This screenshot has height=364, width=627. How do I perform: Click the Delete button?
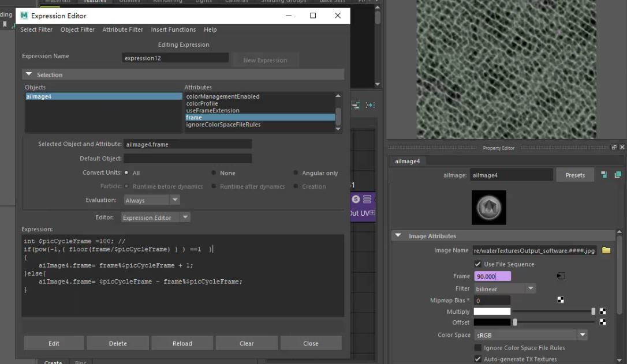point(118,343)
